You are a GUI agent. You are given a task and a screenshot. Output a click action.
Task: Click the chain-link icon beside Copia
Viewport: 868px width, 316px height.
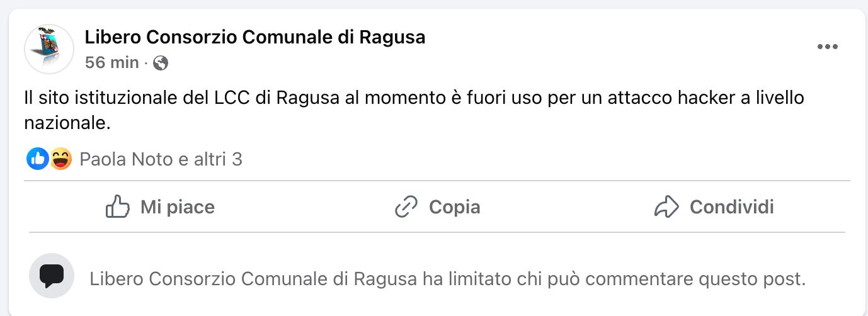tap(406, 206)
